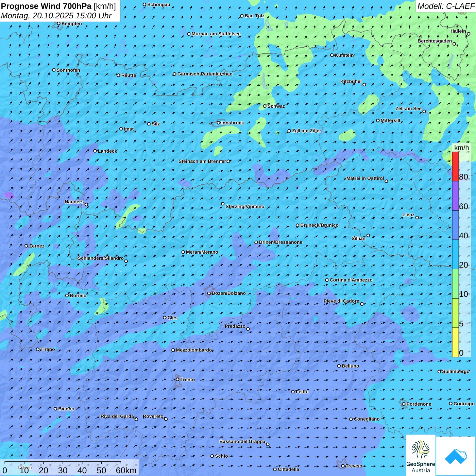Click the date 'Montag, 20.10.2025 15:00 Uhr'
Screen dimensions: 476x476
56,16
